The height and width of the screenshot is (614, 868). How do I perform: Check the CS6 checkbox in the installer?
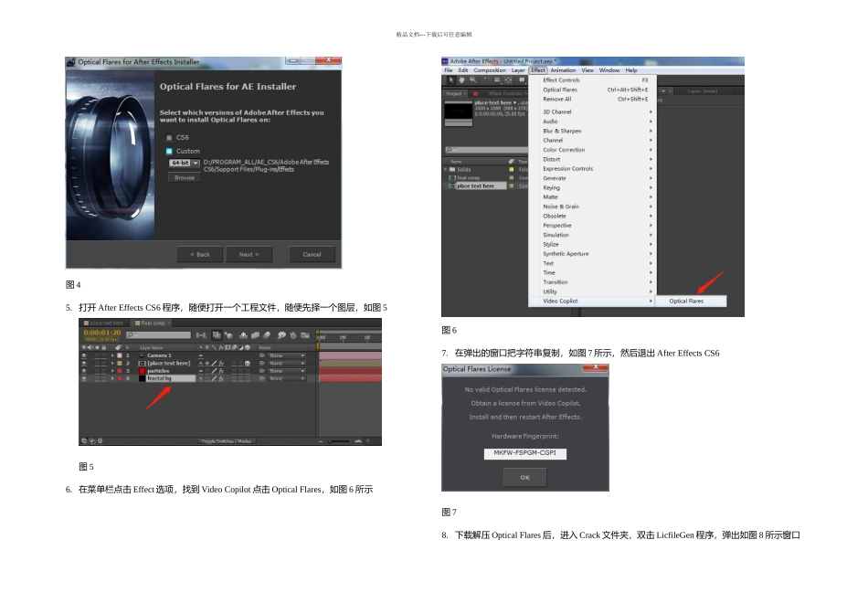pyautogui.click(x=169, y=137)
